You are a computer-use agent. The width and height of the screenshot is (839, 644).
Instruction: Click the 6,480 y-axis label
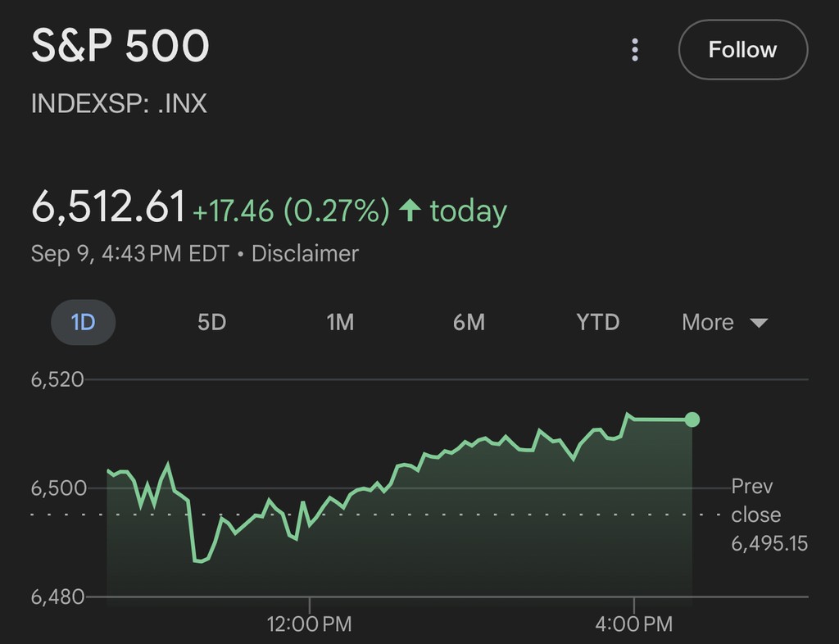point(57,596)
